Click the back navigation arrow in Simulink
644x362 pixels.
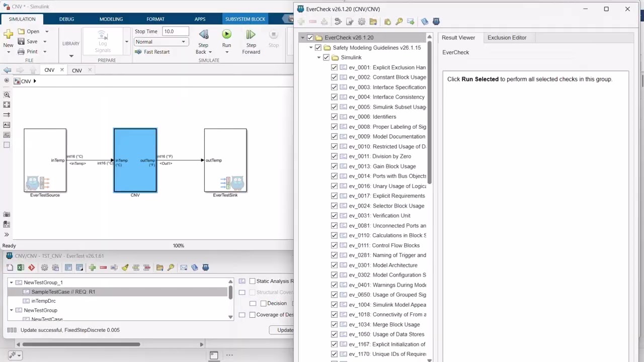(7, 70)
